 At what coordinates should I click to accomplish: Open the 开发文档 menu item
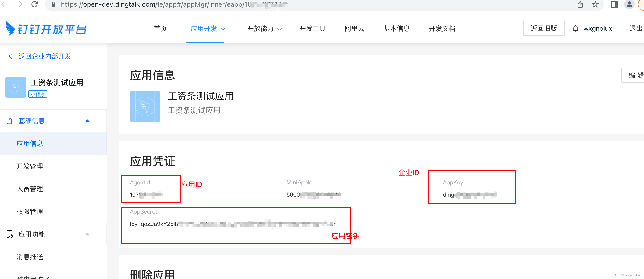(442, 29)
